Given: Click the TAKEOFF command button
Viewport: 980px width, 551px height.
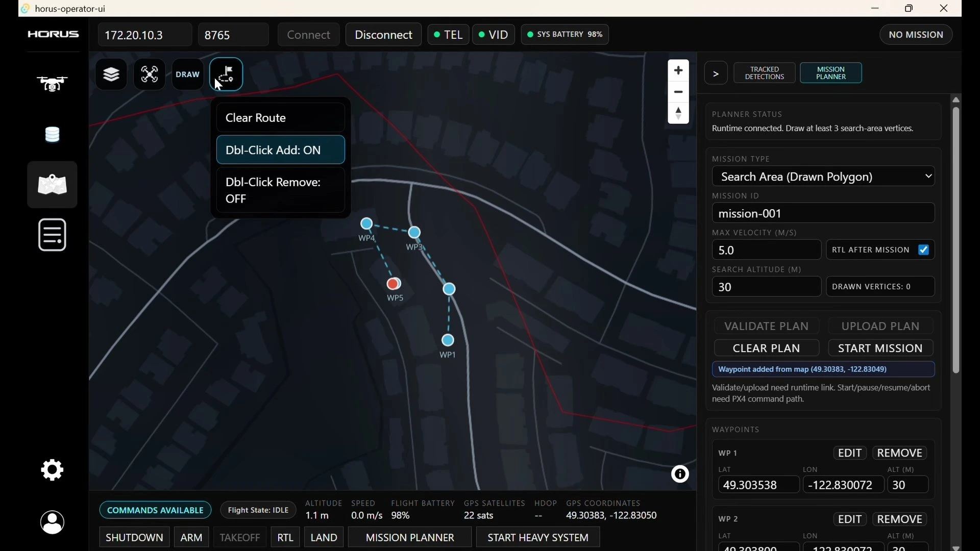Looking at the screenshot, I should click(240, 537).
